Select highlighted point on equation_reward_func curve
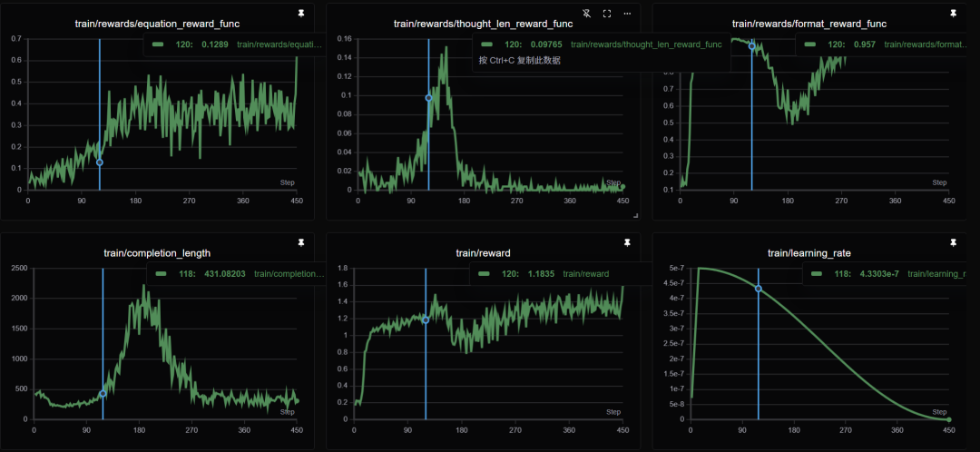The image size is (980, 452). coord(100,162)
